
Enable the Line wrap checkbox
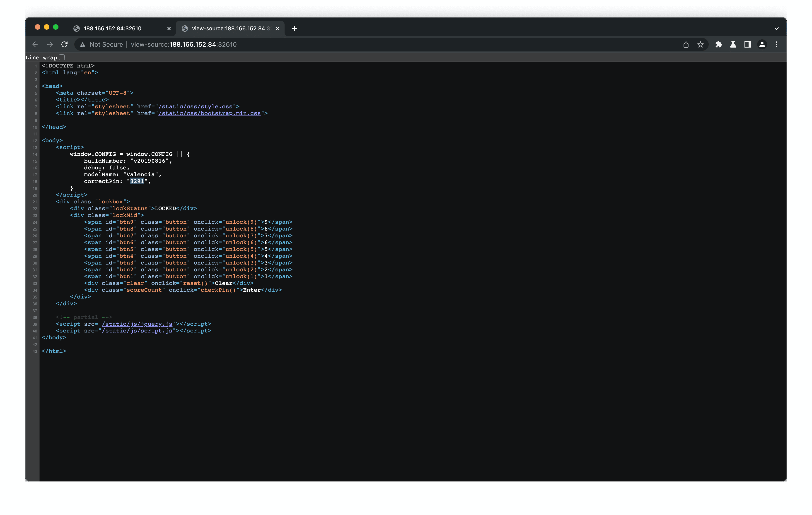pyautogui.click(x=62, y=57)
